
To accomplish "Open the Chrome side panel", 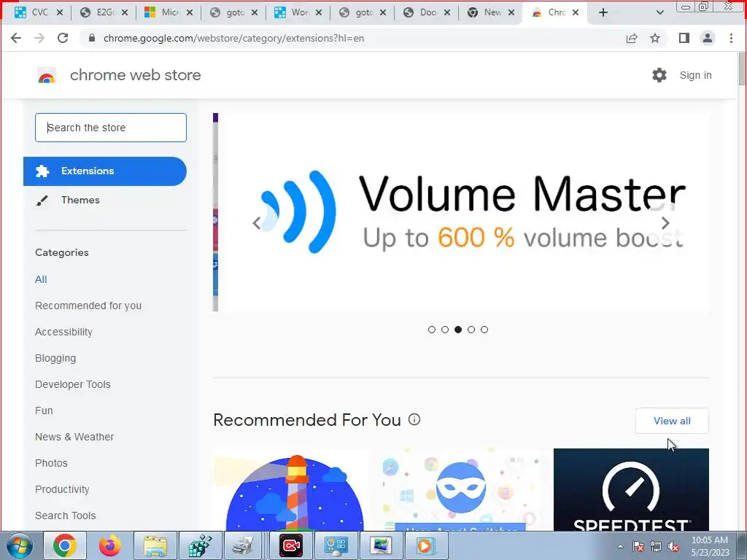I will (x=684, y=38).
